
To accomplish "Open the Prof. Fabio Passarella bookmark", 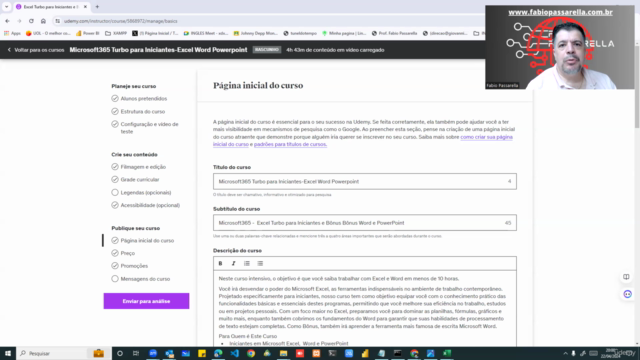I will pyautogui.click(x=394, y=33).
